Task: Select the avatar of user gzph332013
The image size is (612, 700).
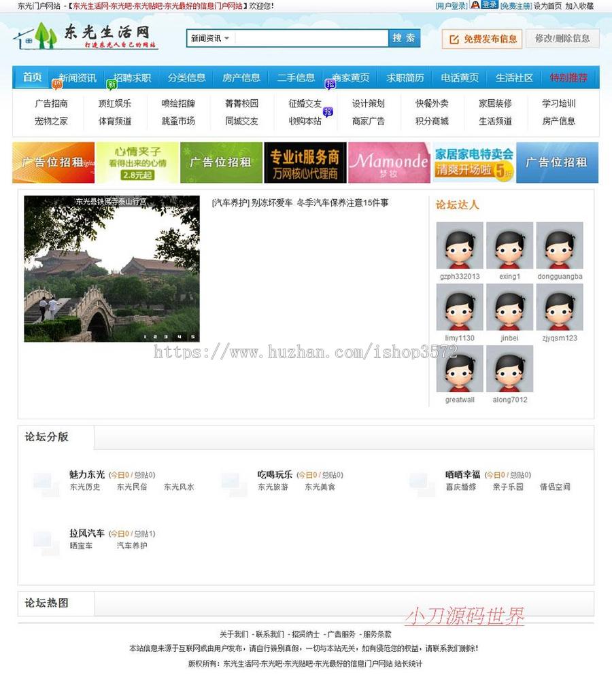Action: pos(459,246)
